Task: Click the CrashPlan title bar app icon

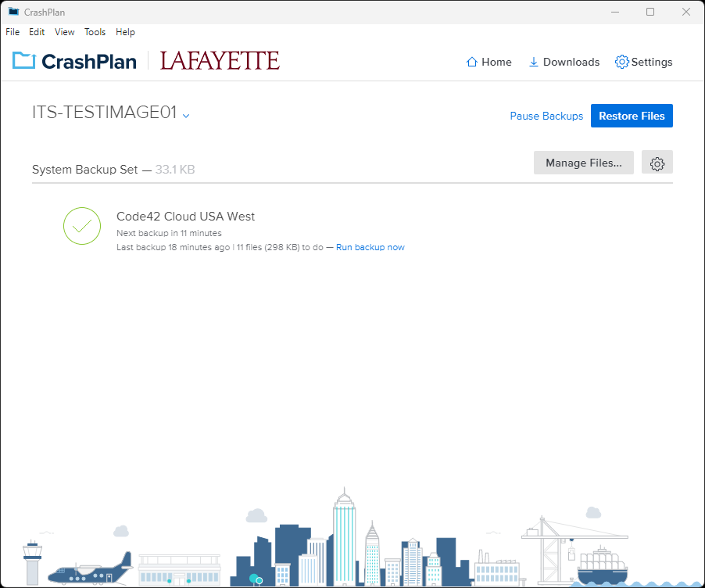Action: (x=13, y=12)
